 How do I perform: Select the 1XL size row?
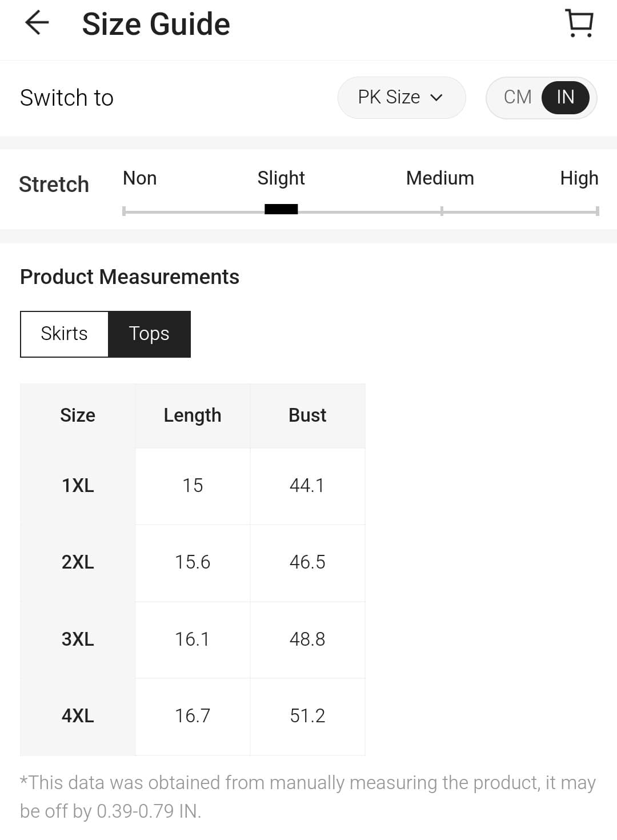(78, 486)
